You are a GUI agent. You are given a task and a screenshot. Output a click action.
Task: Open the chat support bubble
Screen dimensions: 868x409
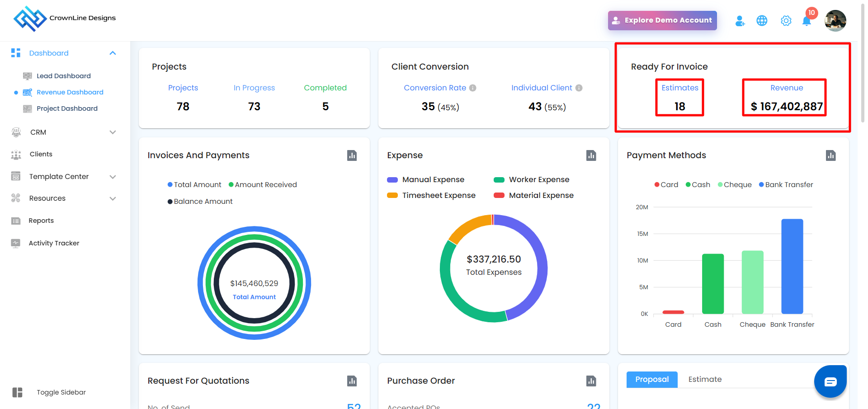(830, 382)
